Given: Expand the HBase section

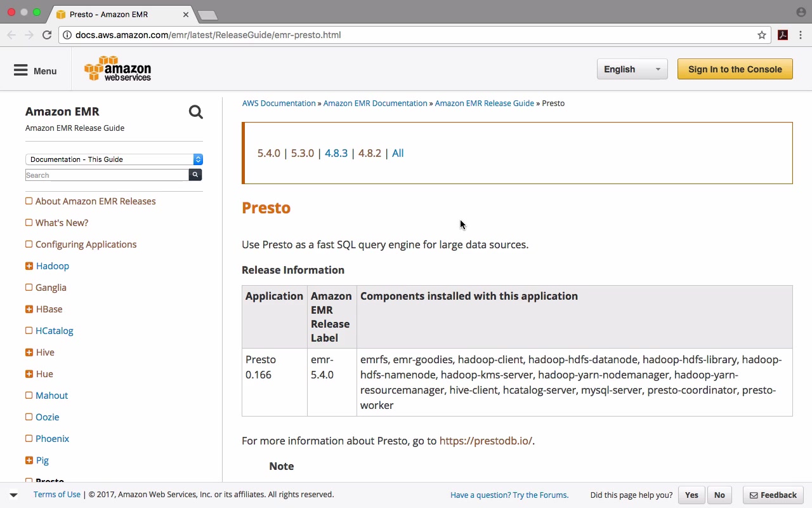Looking at the screenshot, I should tap(29, 309).
